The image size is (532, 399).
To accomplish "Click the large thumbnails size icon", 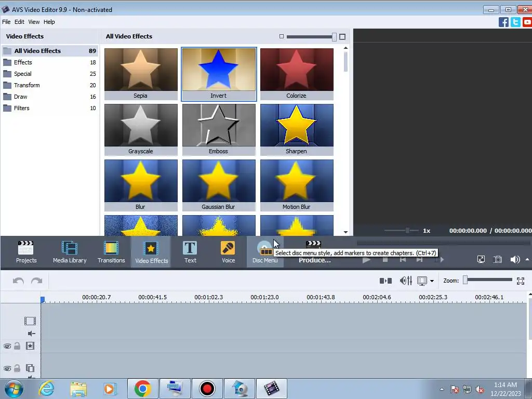I will [x=342, y=37].
